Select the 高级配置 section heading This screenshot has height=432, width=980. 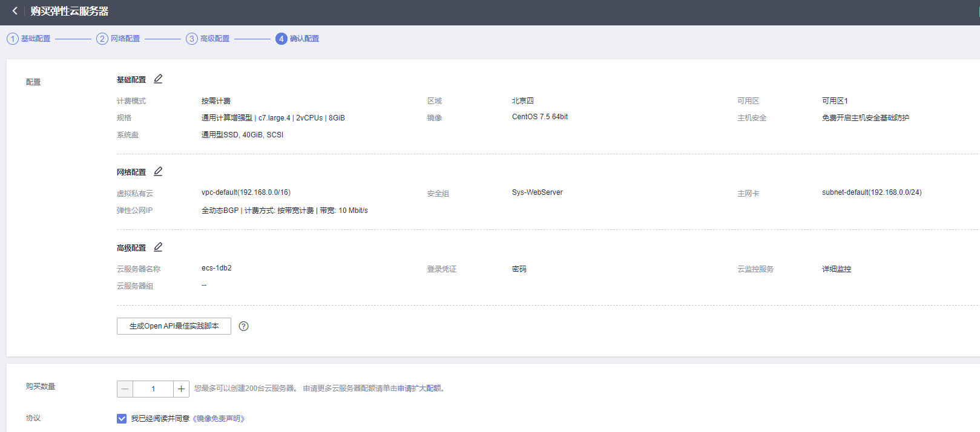(131, 248)
